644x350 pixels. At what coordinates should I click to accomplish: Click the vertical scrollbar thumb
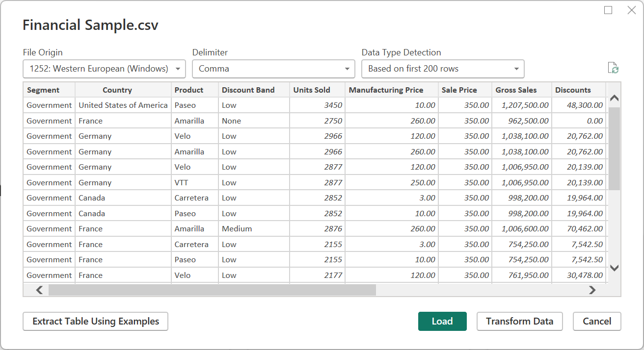[x=614, y=148]
